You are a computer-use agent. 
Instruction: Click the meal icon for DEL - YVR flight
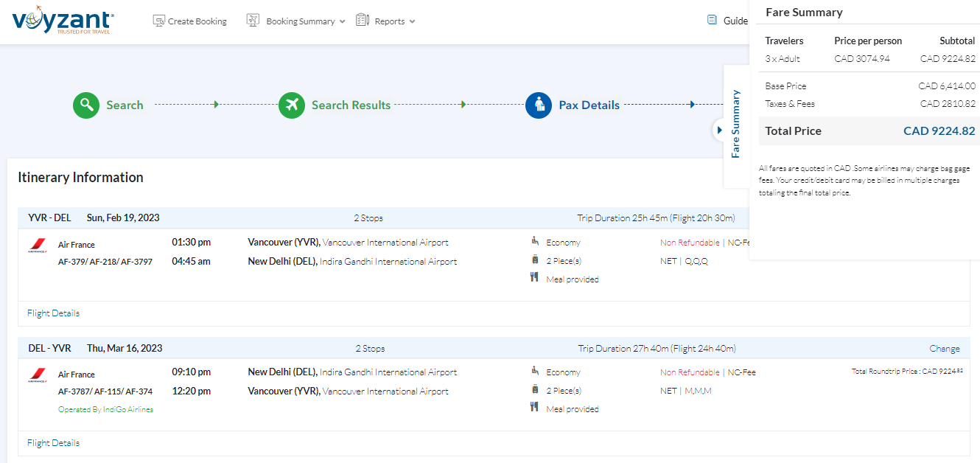coord(535,407)
